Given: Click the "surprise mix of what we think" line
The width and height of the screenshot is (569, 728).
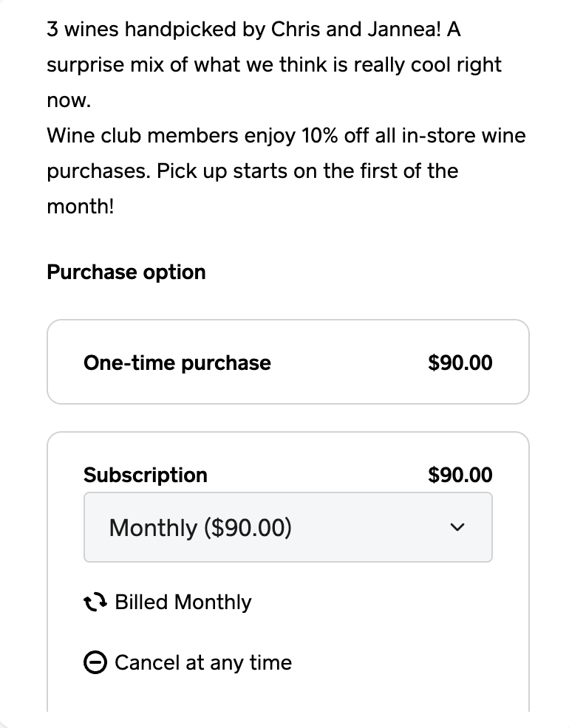Looking at the screenshot, I should point(273,65).
